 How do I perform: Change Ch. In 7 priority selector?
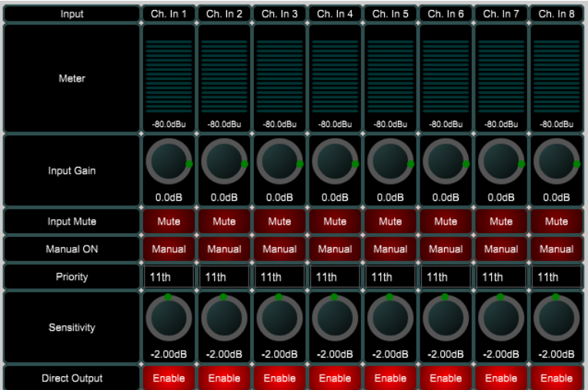tap(501, 277)
